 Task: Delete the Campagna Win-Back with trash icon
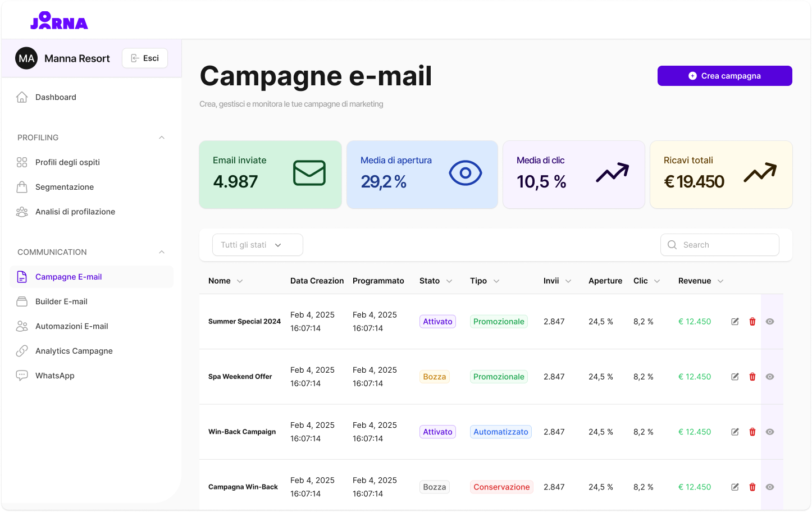[752, 487]
